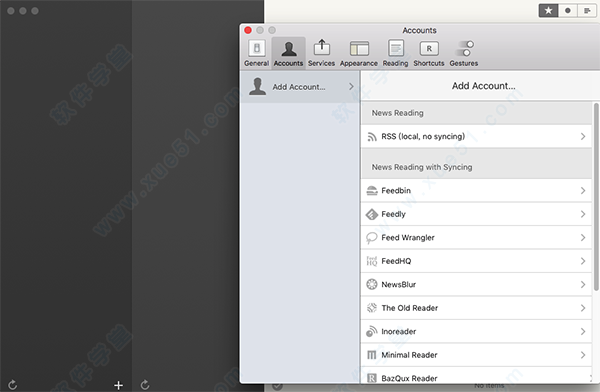The height and width of the screenshot is (392, 600).
Task: Select Inoreader account type
Action: pyautogui.click(x=477, y=332)
